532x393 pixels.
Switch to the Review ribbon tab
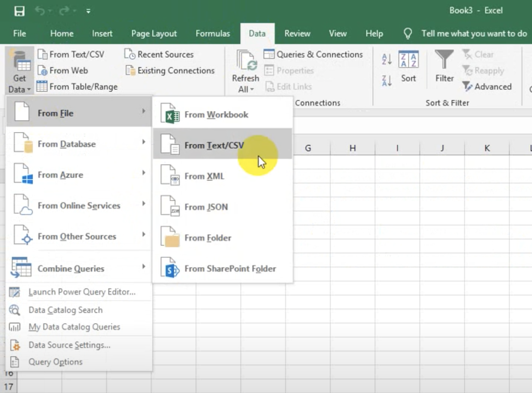(x=297, y=33)
